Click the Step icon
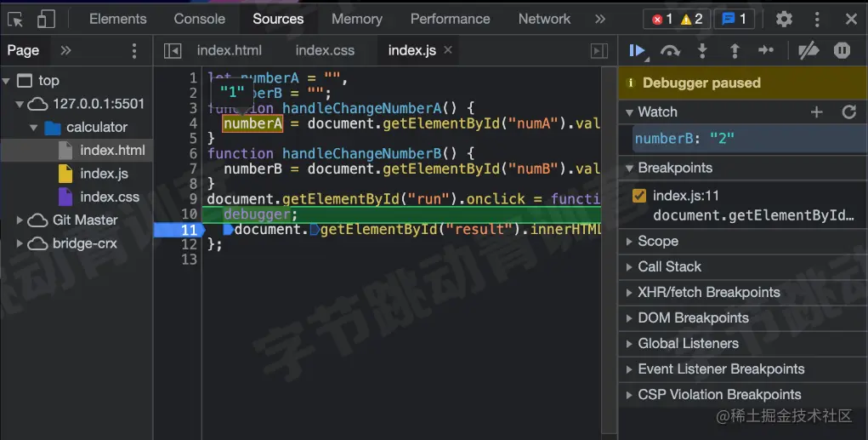The image size is (868, 440). point(766,50)
